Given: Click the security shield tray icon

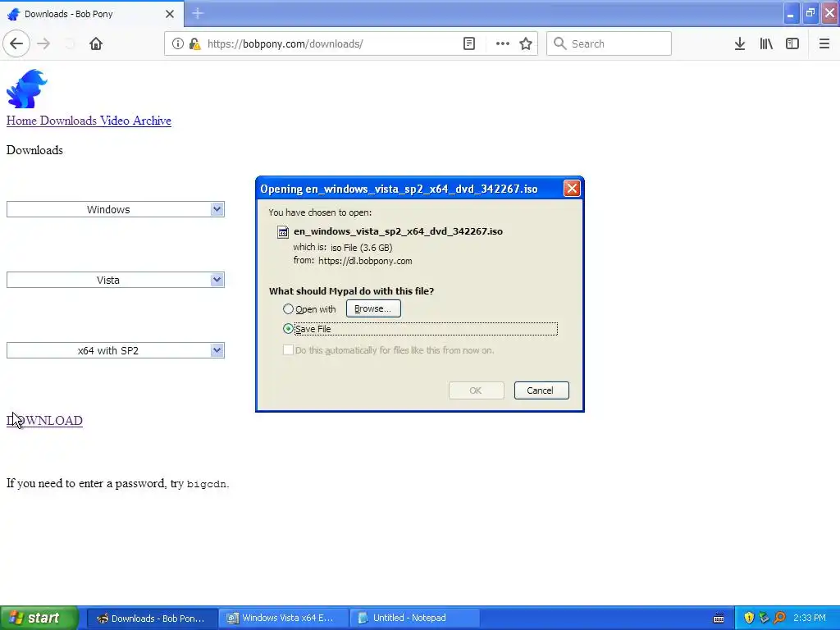Looking at the screenshot, I should click(749, 618).
